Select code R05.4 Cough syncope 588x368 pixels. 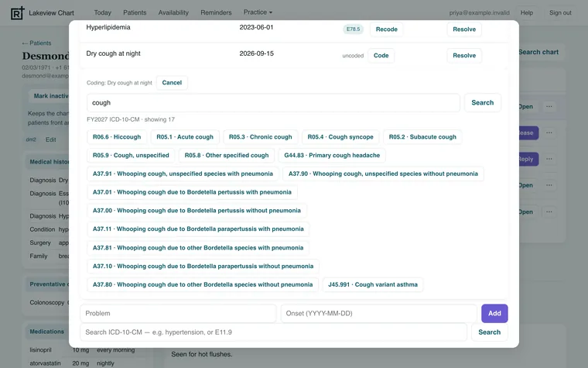(340, 137)
